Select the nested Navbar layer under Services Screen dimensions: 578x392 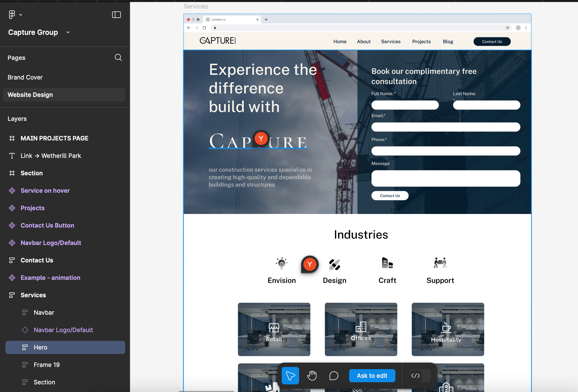click(x=44, y=313)
